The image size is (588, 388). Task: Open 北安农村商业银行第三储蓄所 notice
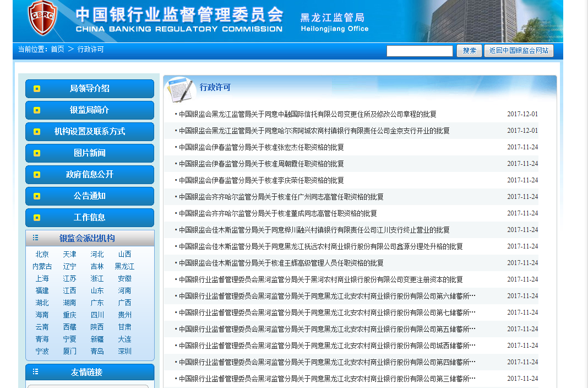coord(327,379)
